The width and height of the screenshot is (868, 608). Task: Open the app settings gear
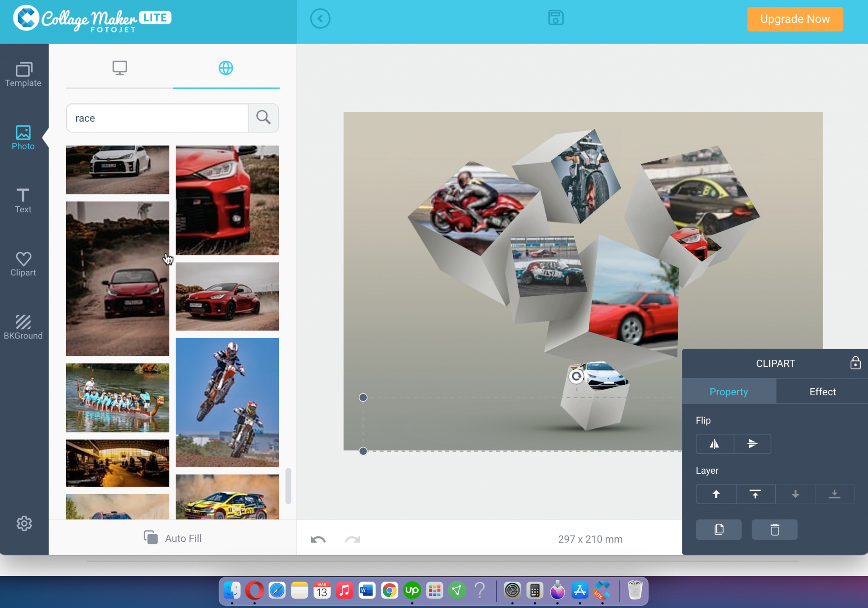tap(24, 524)
